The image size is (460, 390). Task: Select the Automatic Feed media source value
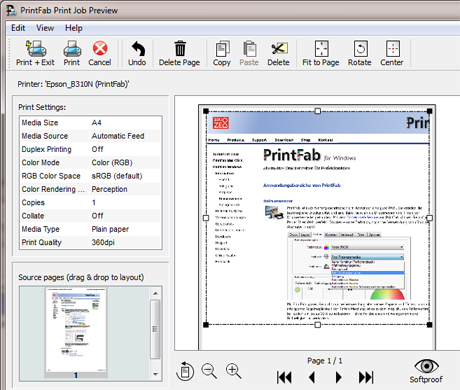point(118,136)
